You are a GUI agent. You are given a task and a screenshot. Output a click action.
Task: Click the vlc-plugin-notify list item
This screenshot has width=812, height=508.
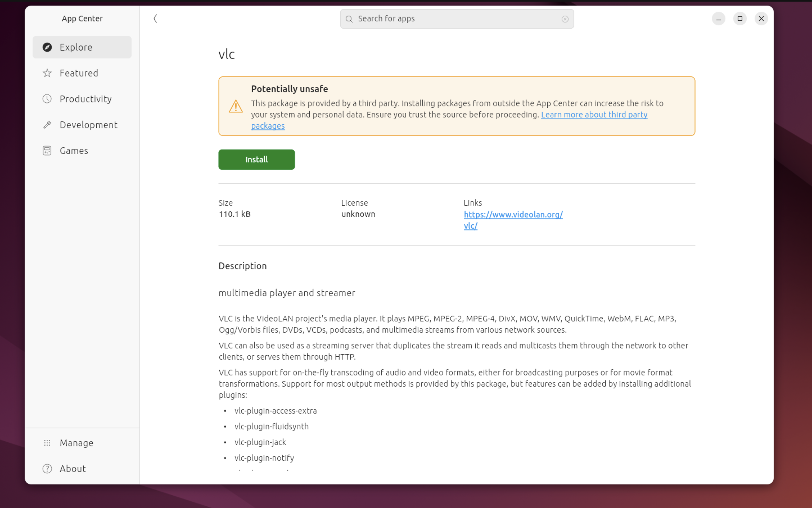(x=264, y=458)
